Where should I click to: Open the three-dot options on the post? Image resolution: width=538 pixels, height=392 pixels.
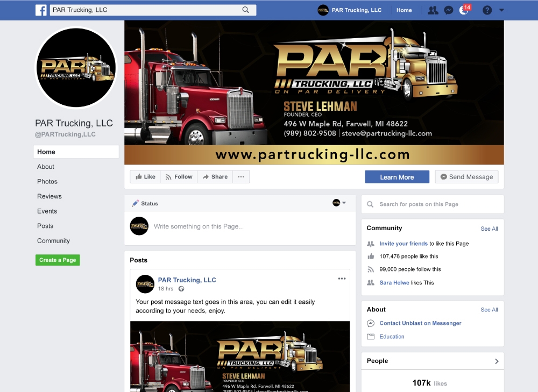coord(342,279)
